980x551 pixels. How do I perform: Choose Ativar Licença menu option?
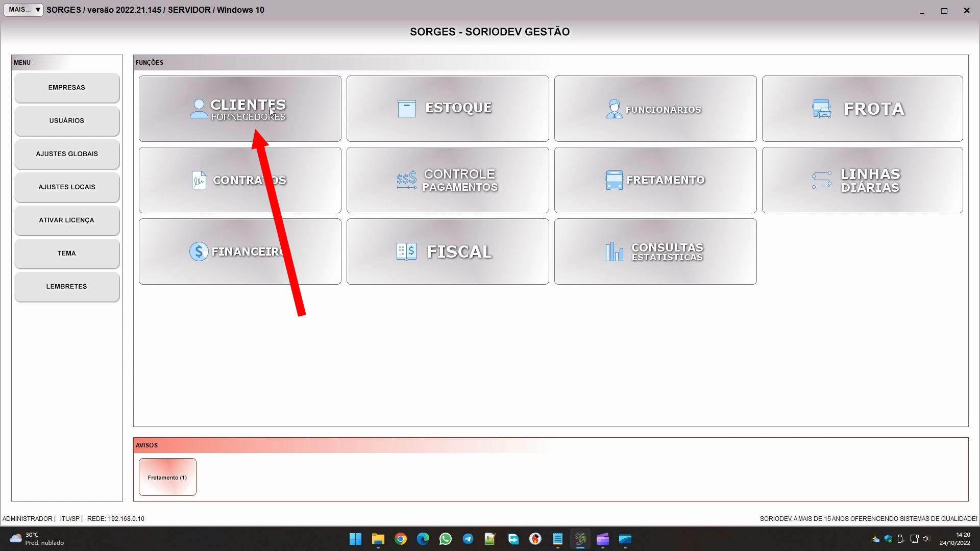[x=67, y=220]
